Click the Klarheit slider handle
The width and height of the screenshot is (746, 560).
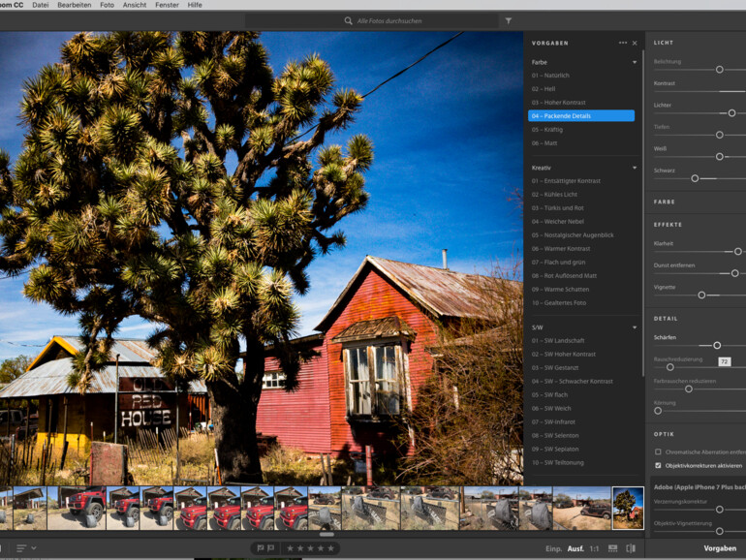737,252
